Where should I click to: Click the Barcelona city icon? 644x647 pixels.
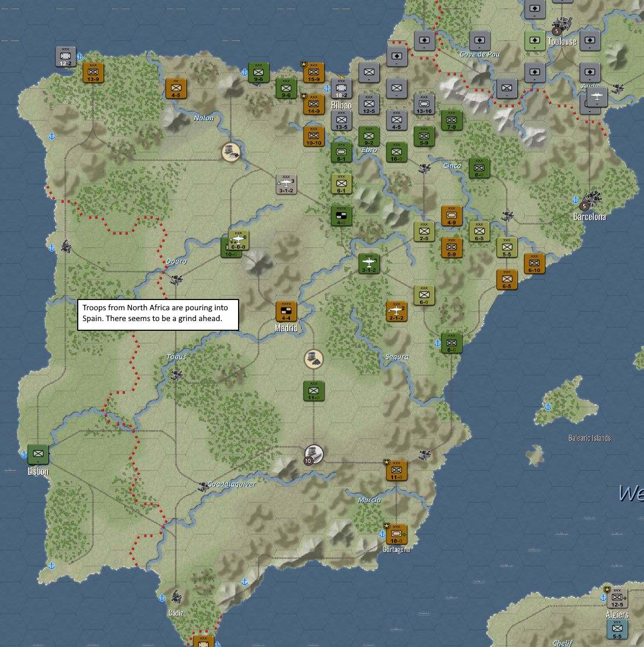click(x=592, y=200)
